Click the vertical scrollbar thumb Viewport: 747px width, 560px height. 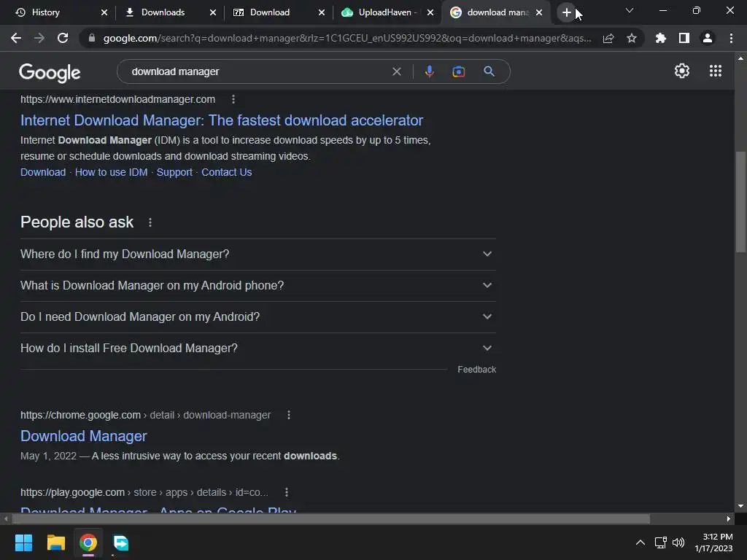pos(740,202)
